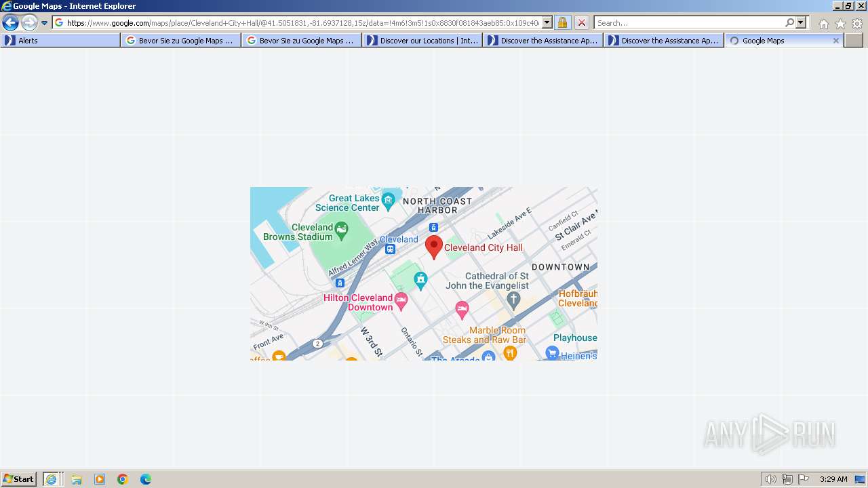
Task: Click Internet Explorer taskbar icon
Action: pos(51,479)
